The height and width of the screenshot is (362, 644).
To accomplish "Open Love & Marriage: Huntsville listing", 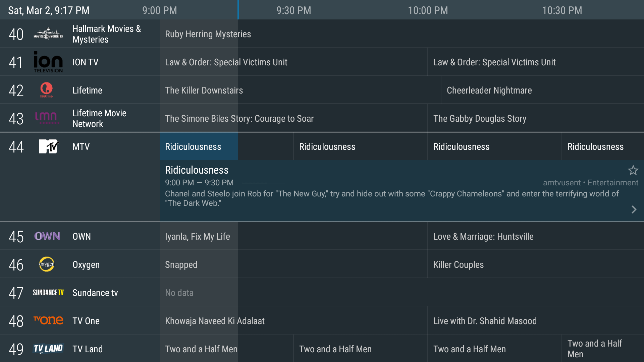I will click(x=483, y=237).
